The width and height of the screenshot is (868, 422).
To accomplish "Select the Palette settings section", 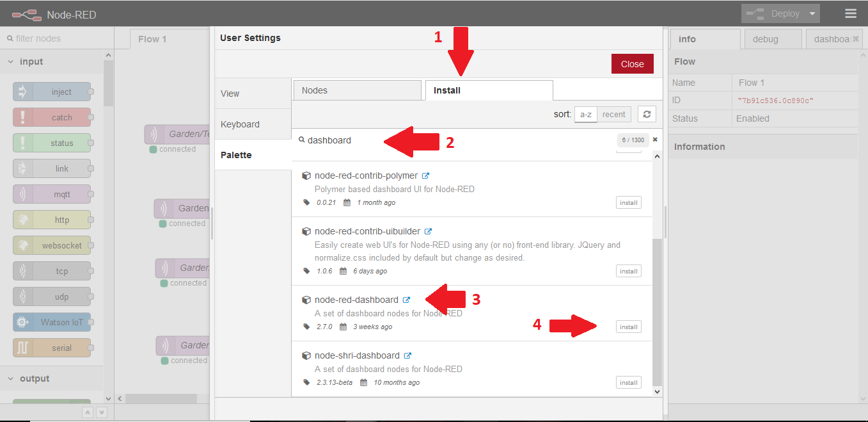I will 253,155.
